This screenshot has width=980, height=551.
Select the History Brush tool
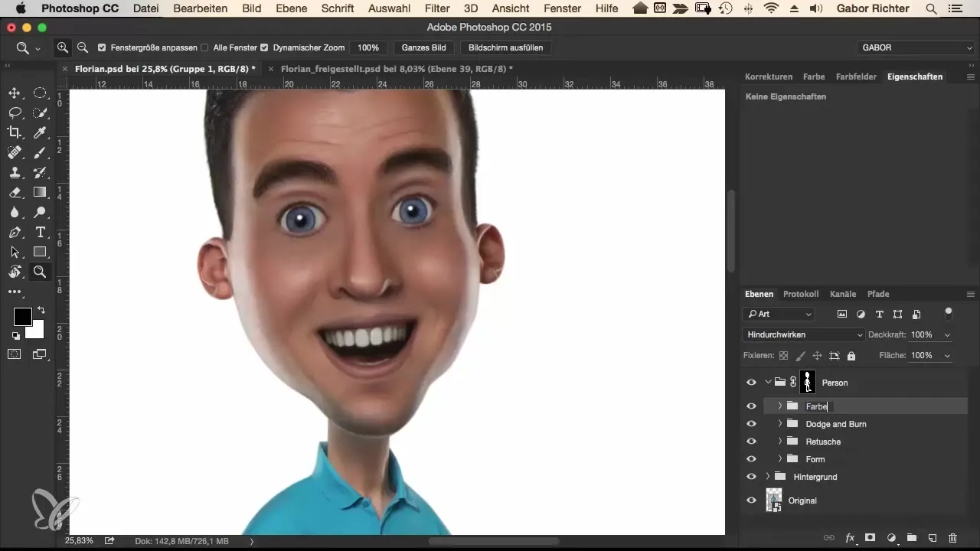click(40, 172)
